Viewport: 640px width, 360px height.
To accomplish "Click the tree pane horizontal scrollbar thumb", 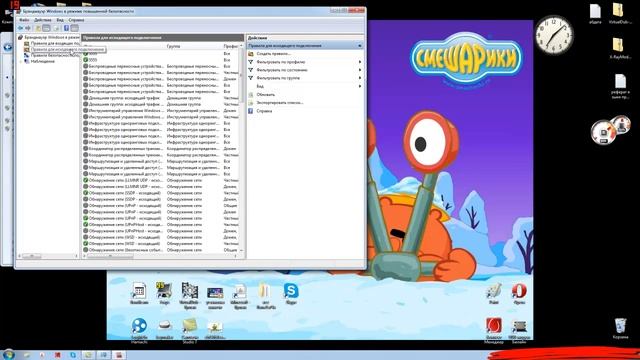I will tap(32, 256).
